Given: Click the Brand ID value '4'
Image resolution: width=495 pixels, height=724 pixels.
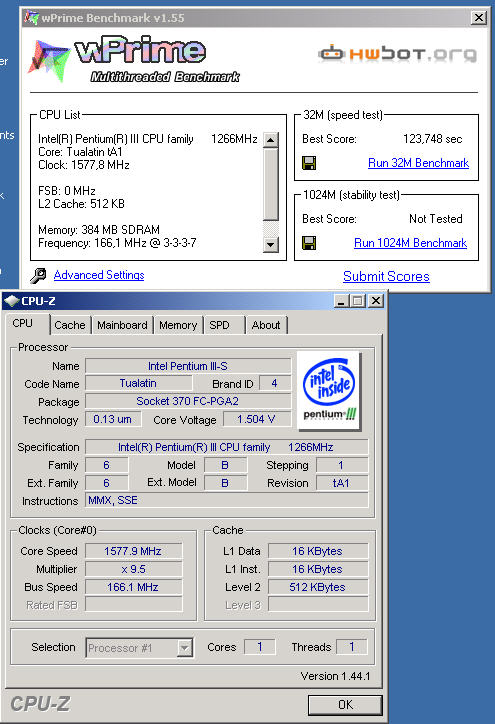Looking at the screenshot, I should pyautogui.click(x=275, y=384).
